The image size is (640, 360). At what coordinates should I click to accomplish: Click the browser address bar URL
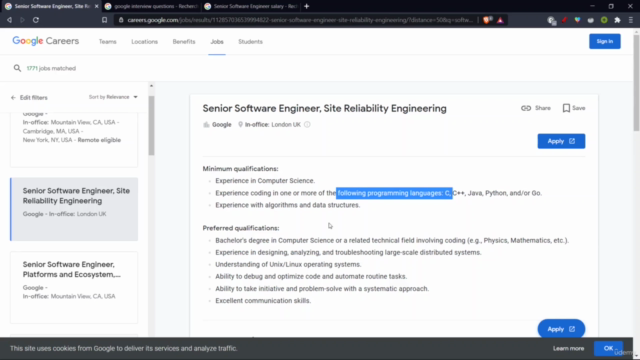coord(300,20)
